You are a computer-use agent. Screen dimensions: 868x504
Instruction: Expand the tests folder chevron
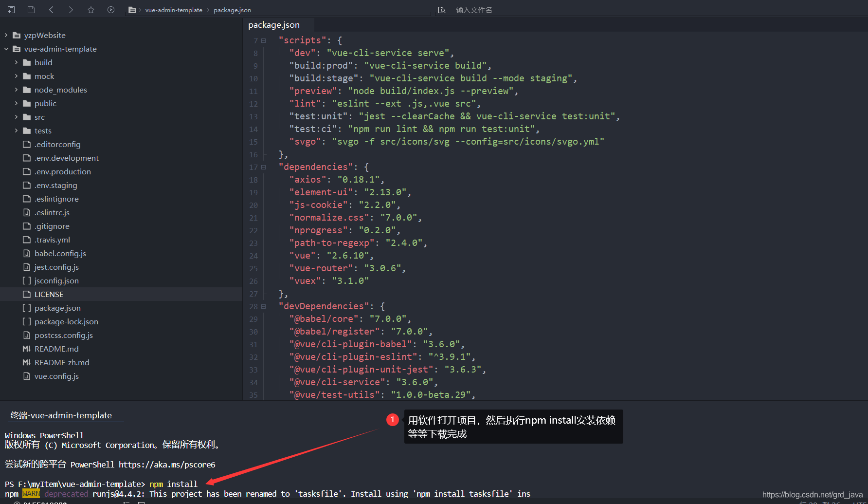point(17,131)
